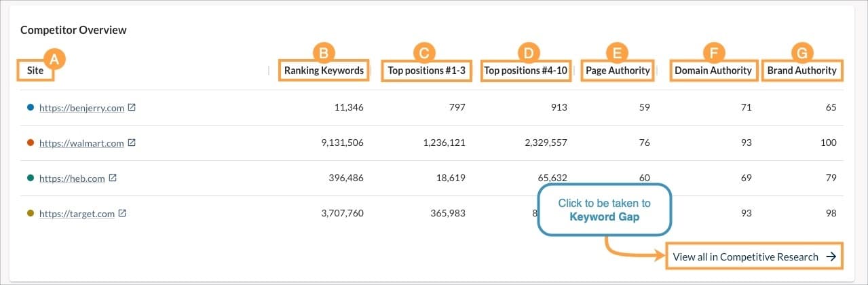Click the arrow icon in View all link

click(831, 257)
